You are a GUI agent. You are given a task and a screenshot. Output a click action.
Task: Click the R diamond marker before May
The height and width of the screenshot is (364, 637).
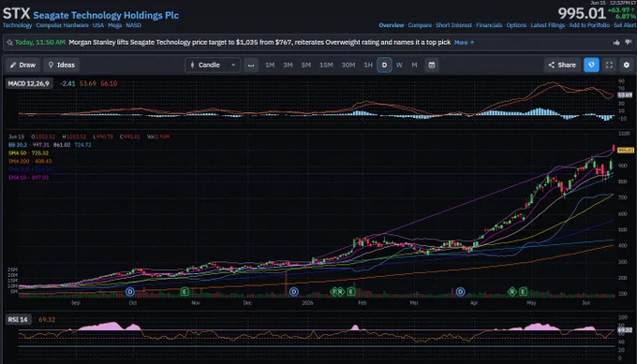tap(512, 291)
